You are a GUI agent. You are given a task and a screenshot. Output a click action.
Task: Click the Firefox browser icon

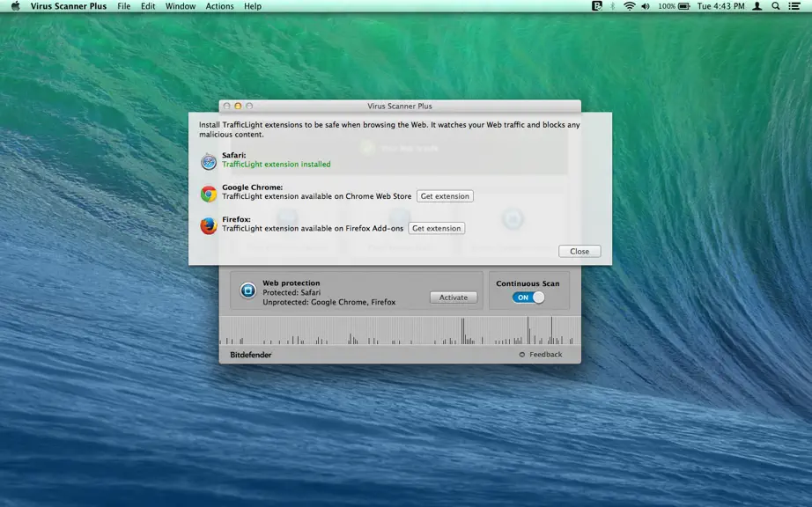coord(209,225)
